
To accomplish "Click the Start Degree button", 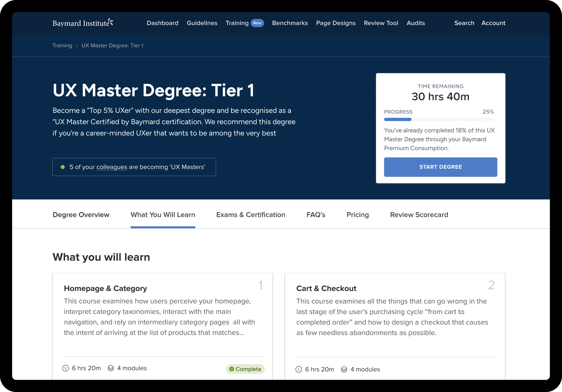I will [440, 167].
